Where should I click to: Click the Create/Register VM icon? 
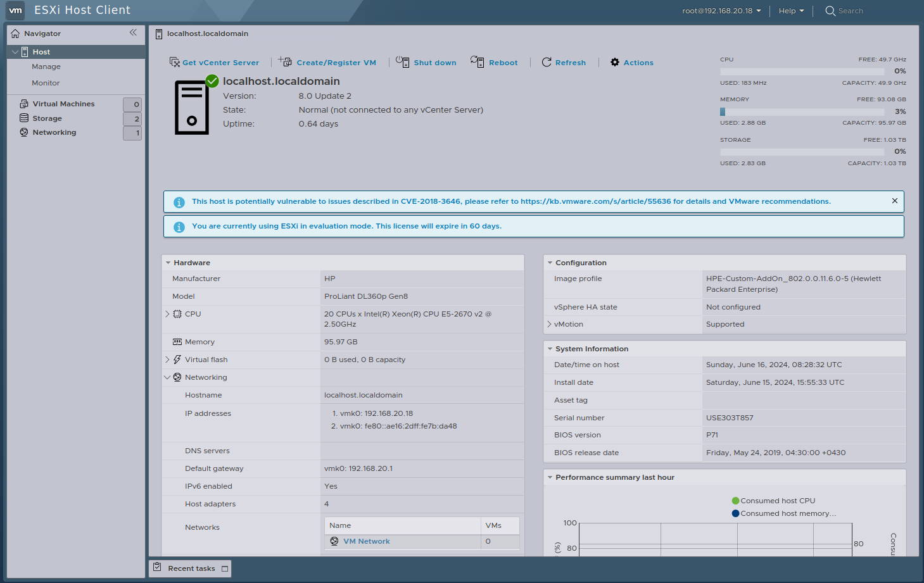tap(284, 61)
